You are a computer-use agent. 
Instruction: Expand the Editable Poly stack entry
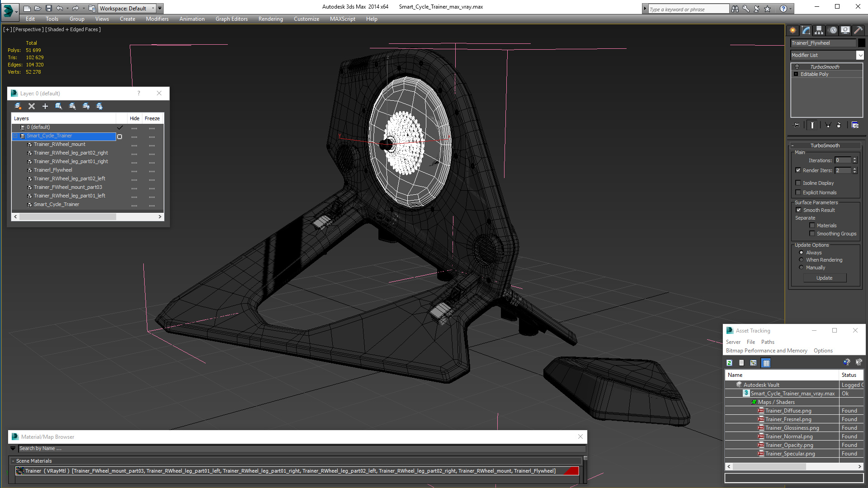point(796,74)
